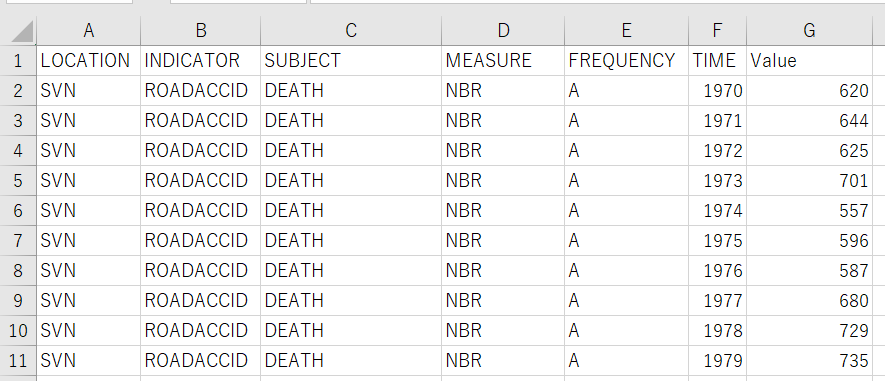This screenshot has height=381, width=885.
Task: Select the cell with value 735
Action: click(x=809, y=361)
